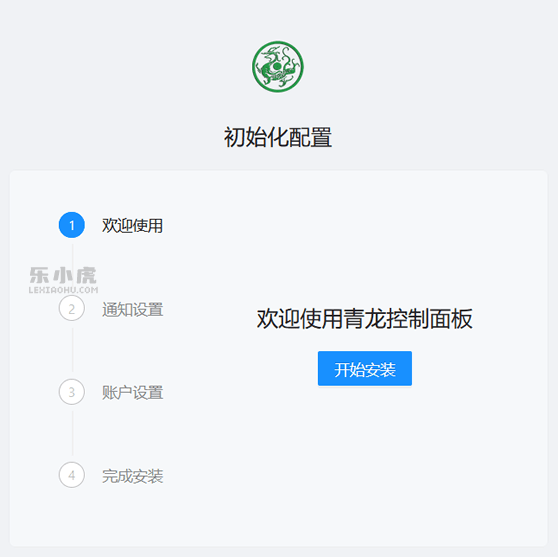The image size is (558, 557).
Task: Open the 欢迎使用 step label
Action: (132, 226)
